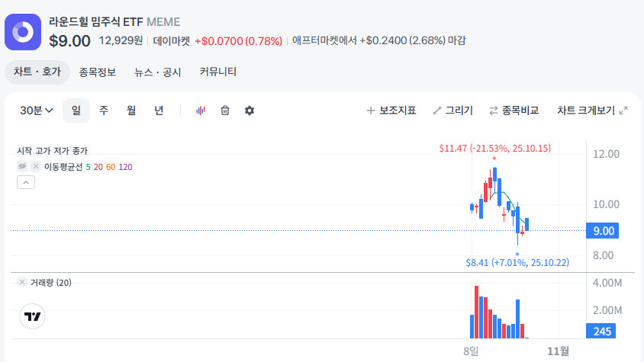Click the TradingView logo on chart
Screen dimensions: 644x362
(x=32, y=316)
